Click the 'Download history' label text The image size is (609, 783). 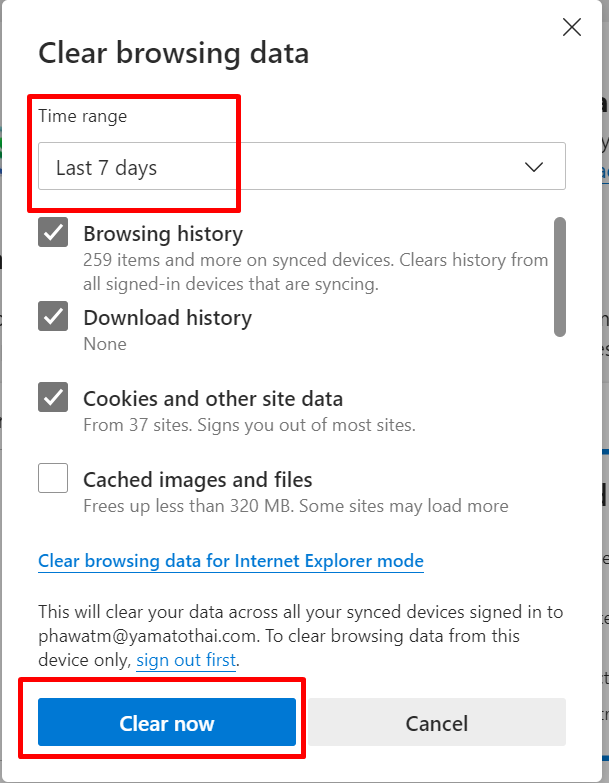pos(168,318)
